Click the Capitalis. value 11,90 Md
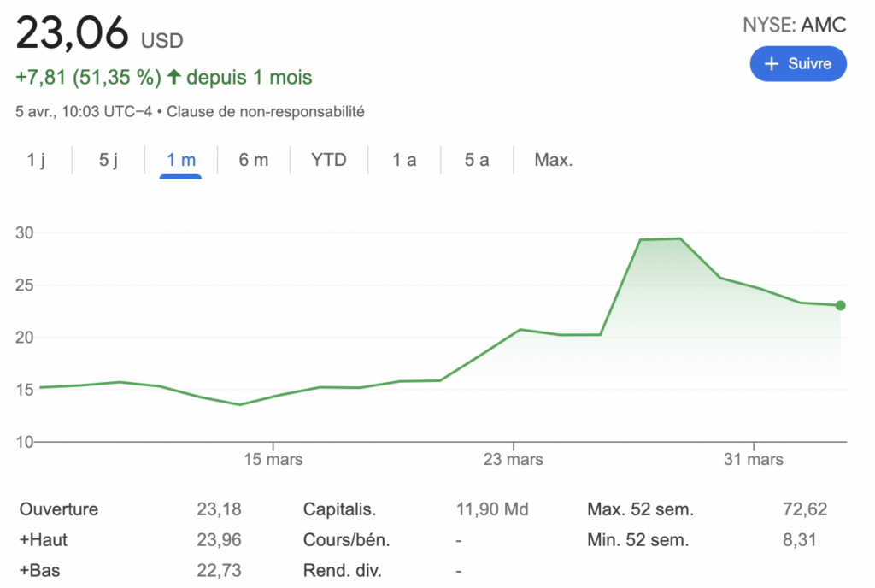 click(492, 509)
